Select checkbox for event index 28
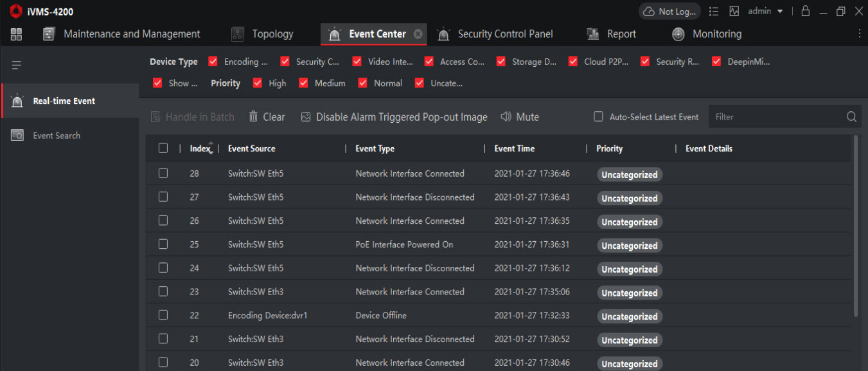Viewport: 868px width, 371px height. tap(163, 173)
